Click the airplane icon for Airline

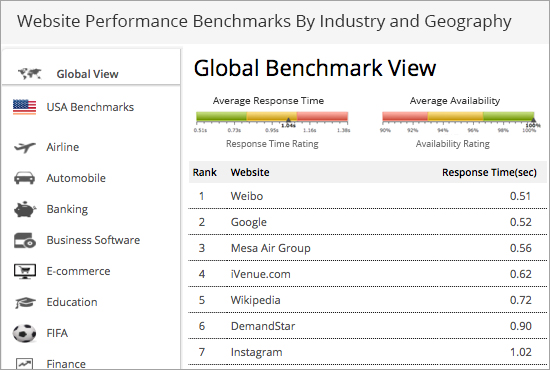[x=25, y=147]
